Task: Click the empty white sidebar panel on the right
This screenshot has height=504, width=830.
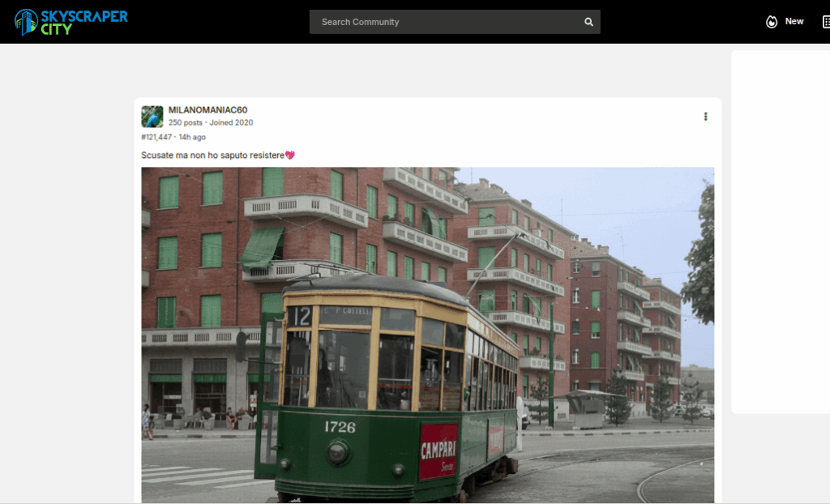Action: [780, 232]
